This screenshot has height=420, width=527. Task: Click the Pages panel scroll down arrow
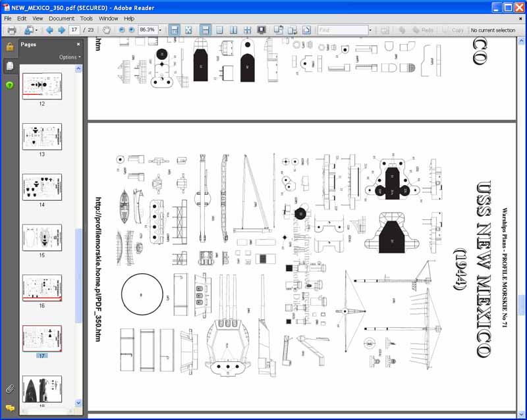(78, 403)
